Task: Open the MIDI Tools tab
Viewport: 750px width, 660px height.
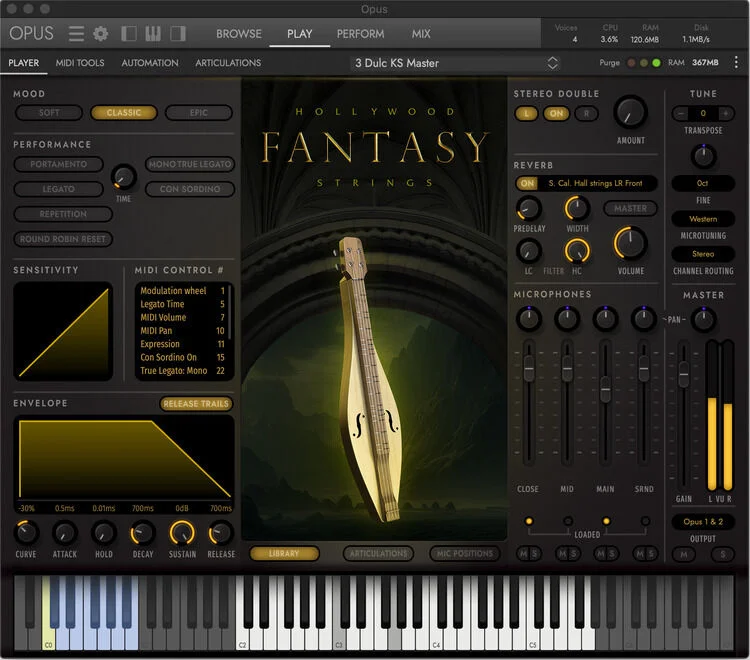Action: 80,63
